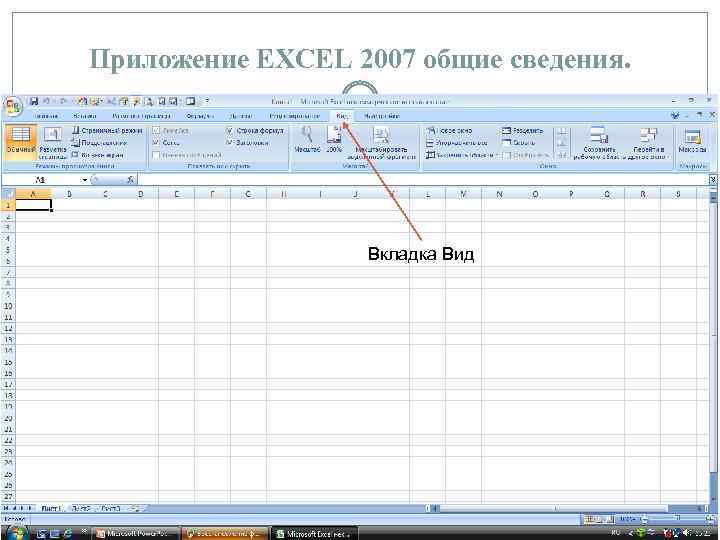The height and width of the screenshot is (540, 720).
Task: Click Упорядочить все arrange all windows
Action: click(x=457, y=143)
